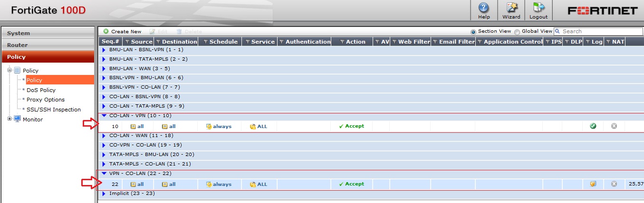Click the Application Control column header
The width and height of the screenshot is (644, 203).
(509, 42)
